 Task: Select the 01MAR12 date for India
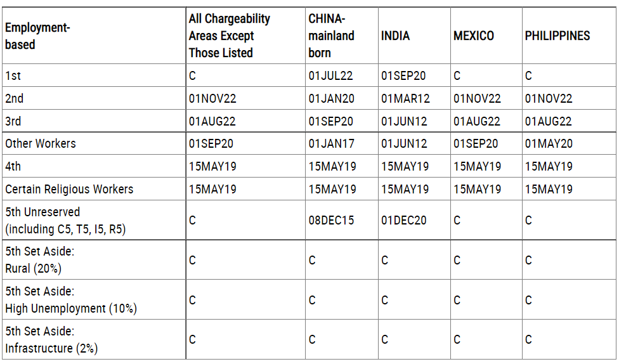[405, 99]
